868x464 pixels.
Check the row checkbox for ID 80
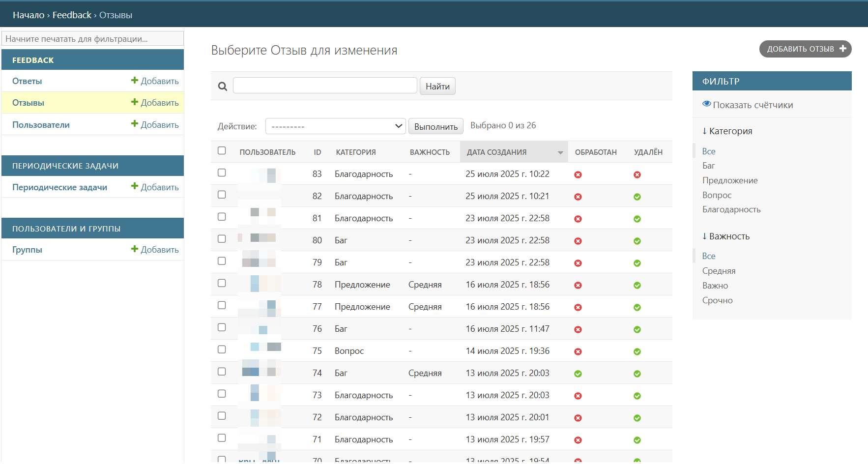(x=222, y=239)
